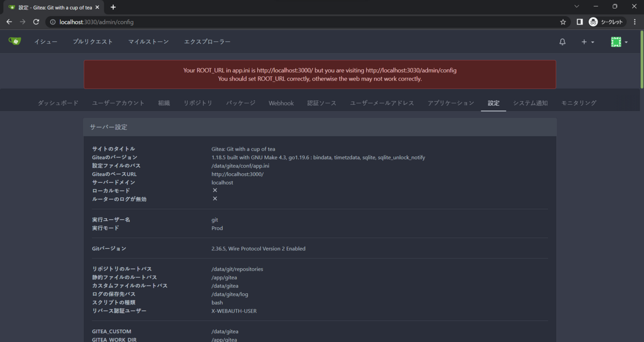Click the シークレット incognito profile button

[607, 22]
